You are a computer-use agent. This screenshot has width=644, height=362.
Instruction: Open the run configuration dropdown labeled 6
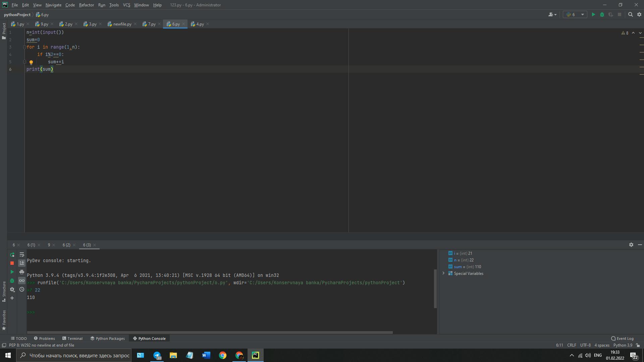[x=575, y=14]
